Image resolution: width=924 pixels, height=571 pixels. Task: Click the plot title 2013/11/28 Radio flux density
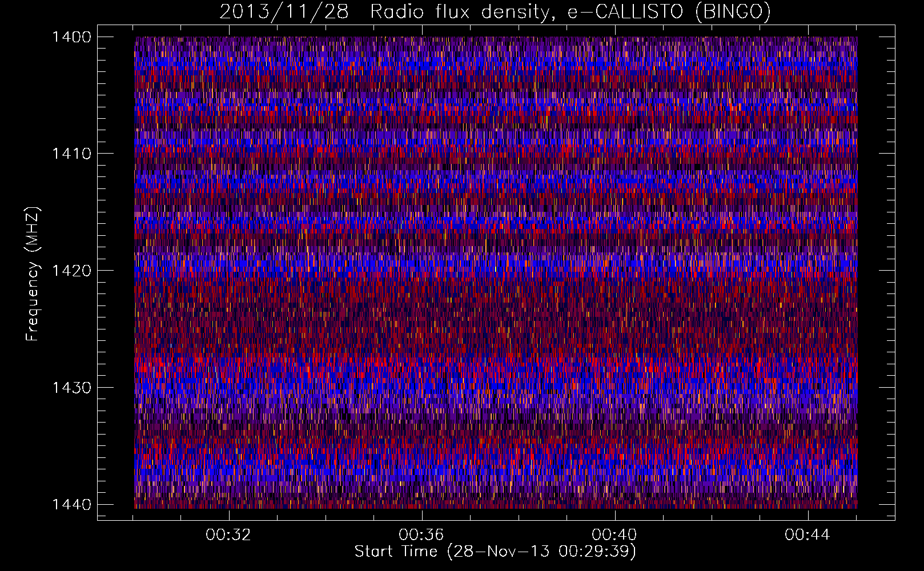coord(388,12)
